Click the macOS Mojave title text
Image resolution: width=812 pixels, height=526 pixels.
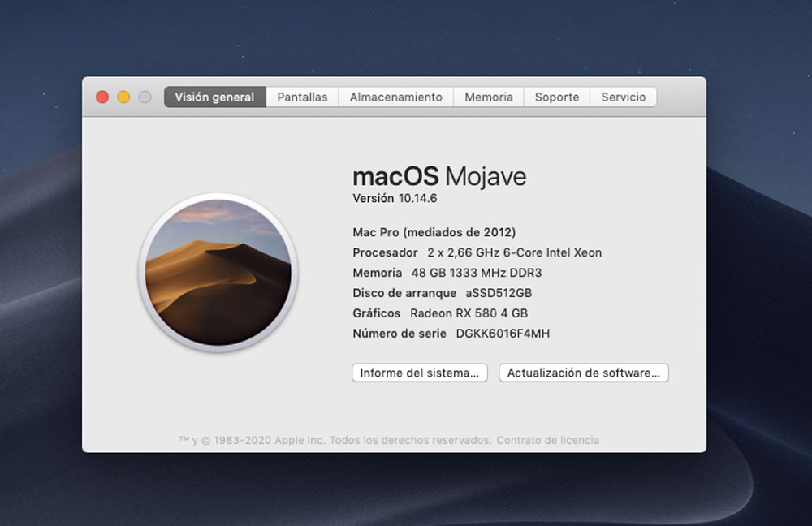[439, 176]
